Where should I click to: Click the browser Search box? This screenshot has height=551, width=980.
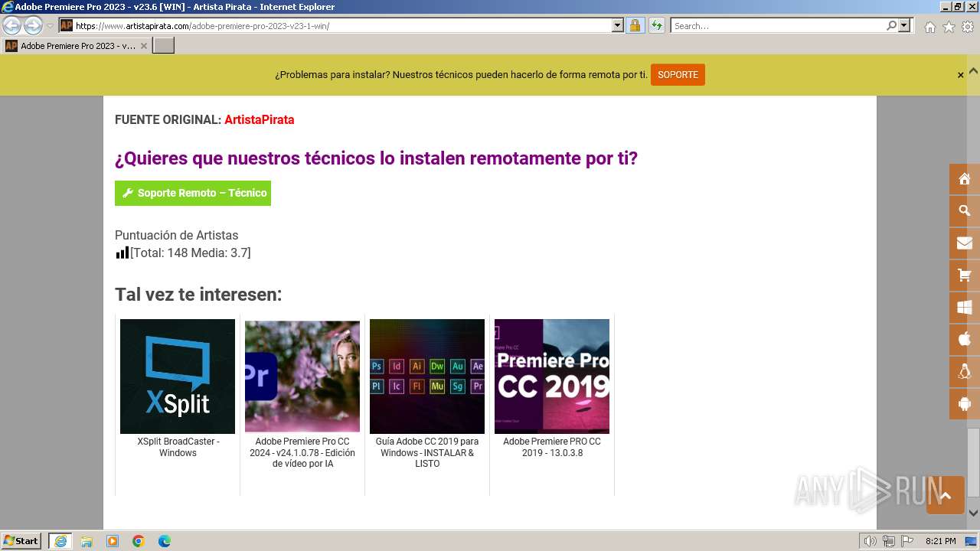coord(778,25)
